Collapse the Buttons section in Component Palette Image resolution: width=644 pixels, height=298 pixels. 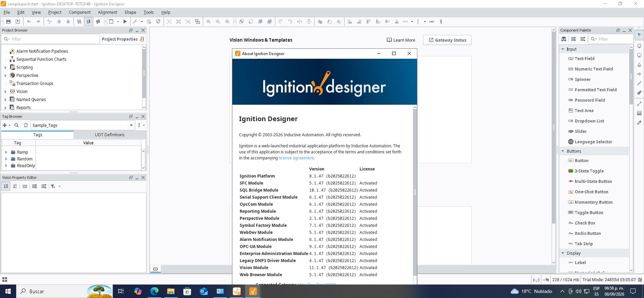click(563, 151)
